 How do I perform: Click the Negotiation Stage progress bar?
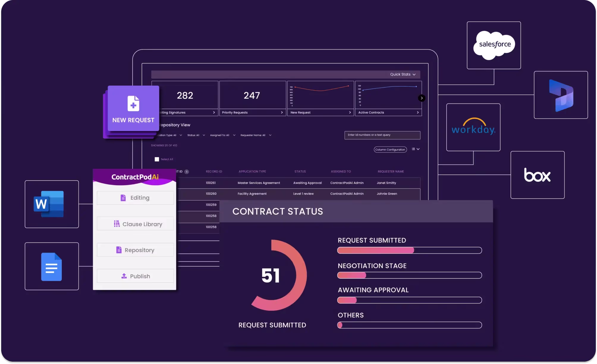coord(409,275)
